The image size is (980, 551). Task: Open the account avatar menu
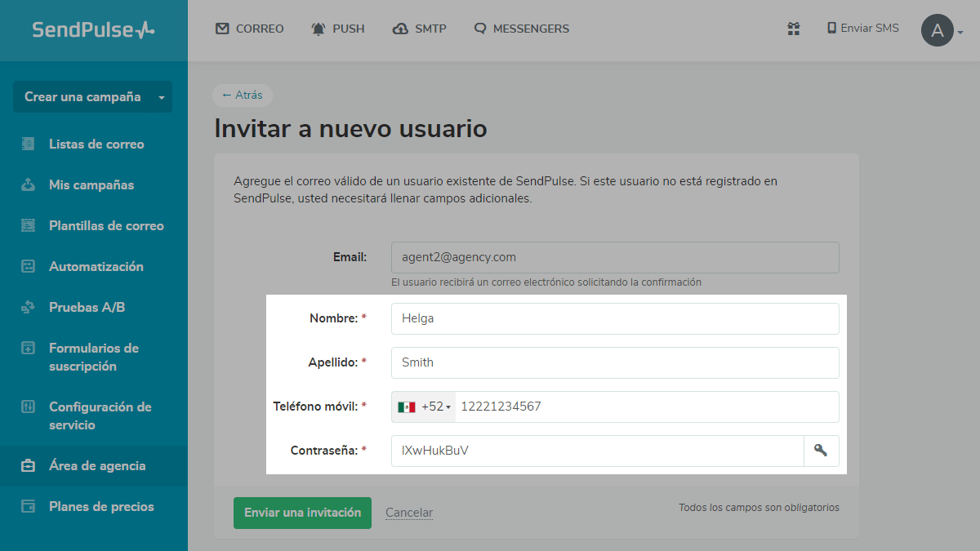pos(942,31)
